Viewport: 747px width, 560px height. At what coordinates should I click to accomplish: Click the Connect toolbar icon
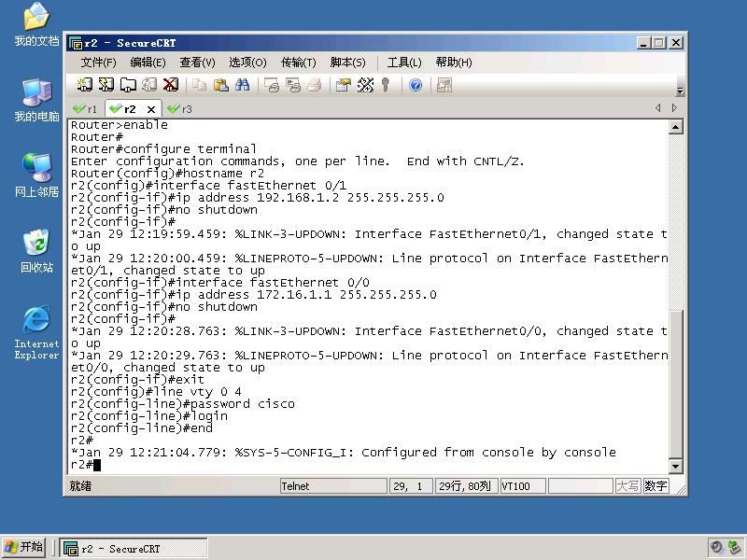pos(84,85)
